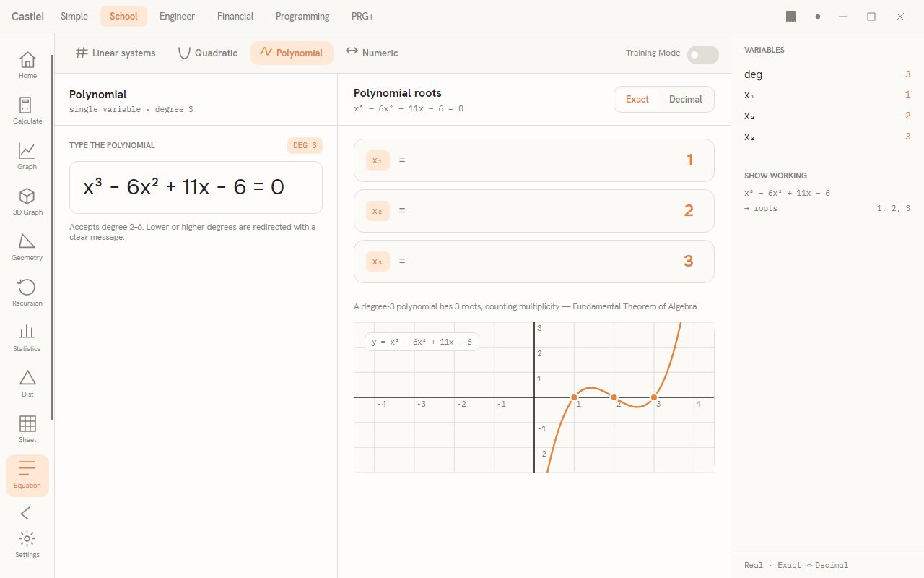Click the graph equation label

(x=422, y=342)
